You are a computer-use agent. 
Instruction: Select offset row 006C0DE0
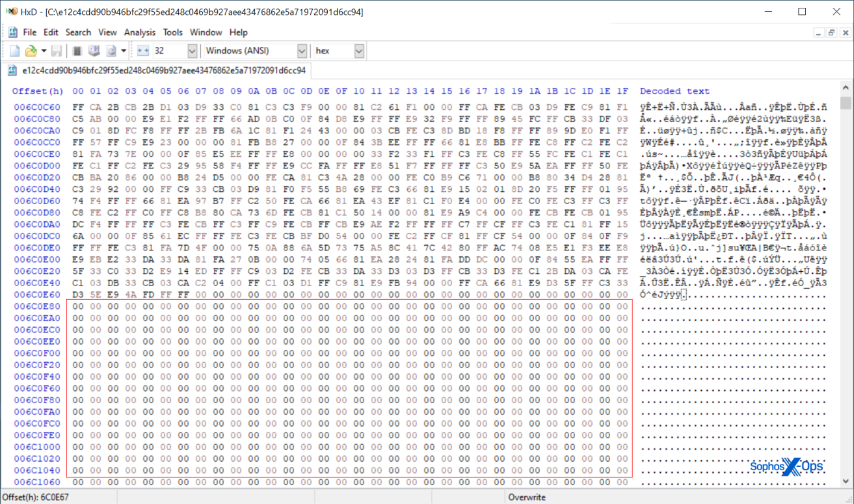click(37, 248)
